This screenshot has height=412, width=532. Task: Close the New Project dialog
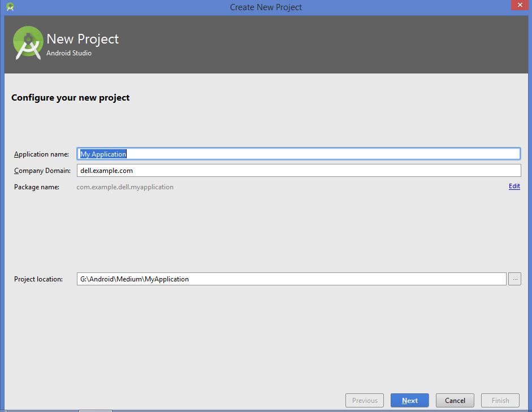tap(520, 5)
